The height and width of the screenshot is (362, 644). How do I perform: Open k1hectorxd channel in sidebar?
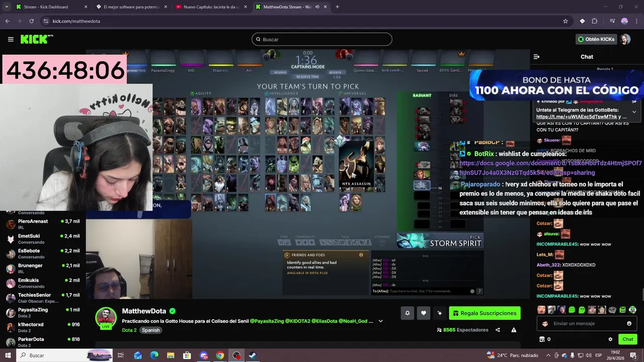click(43, 327)
